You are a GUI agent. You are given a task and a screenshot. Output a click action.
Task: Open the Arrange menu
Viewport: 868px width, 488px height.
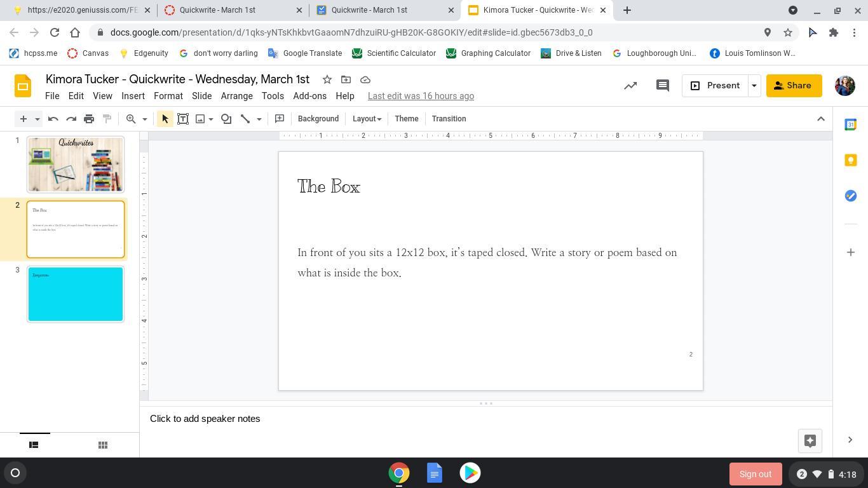coord(236,96)
